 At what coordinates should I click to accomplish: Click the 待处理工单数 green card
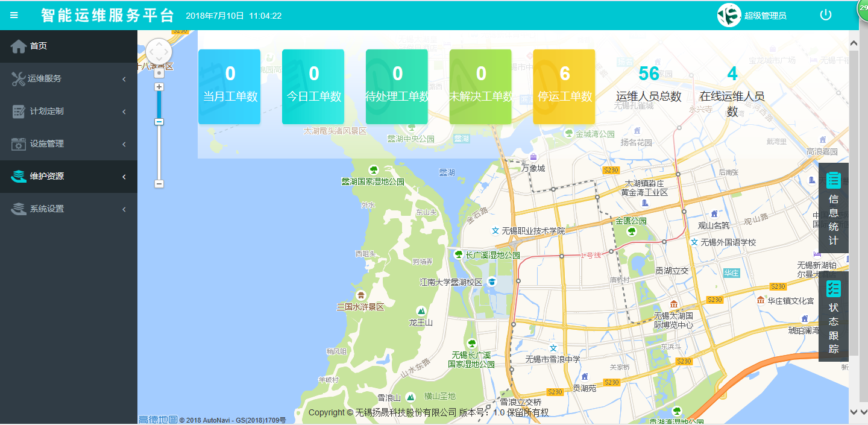click(x=397, y=87)
